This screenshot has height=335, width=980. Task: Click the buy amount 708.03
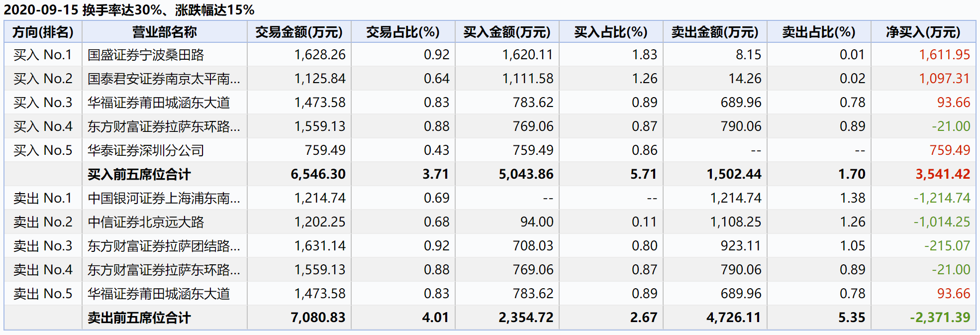[x=533, y=246]
